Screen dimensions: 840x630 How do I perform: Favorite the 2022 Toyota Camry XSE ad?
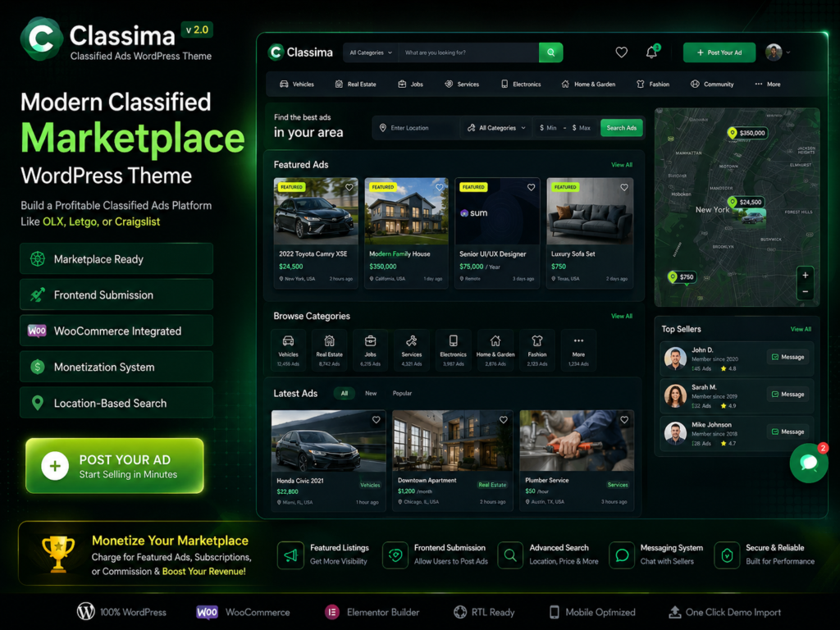[x=349, y=188]
